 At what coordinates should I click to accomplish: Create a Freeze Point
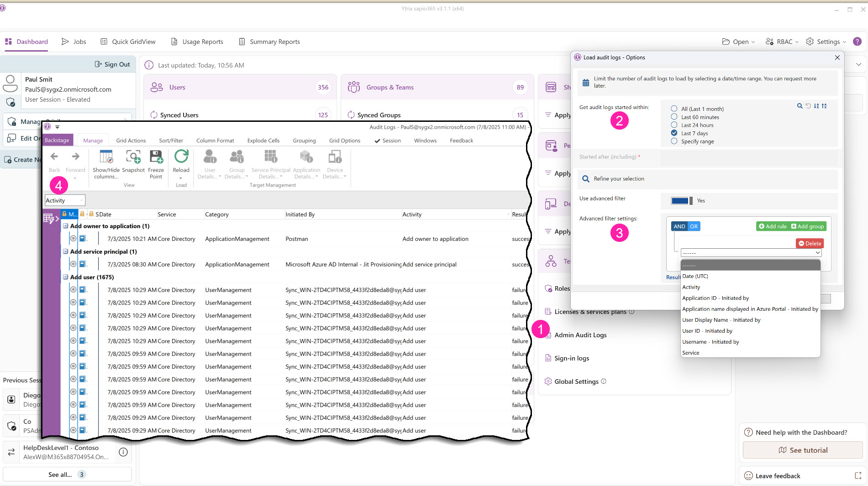click(x=156, y=164)
